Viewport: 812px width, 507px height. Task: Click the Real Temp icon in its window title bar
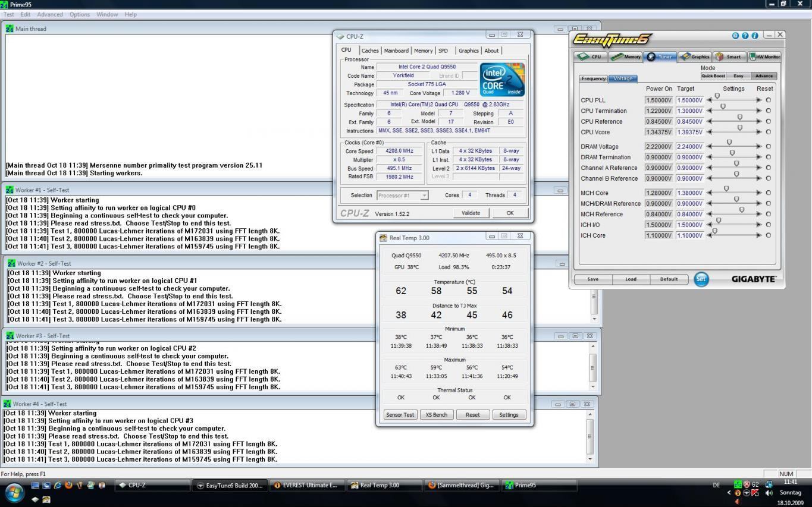click(x=383, y=237)
